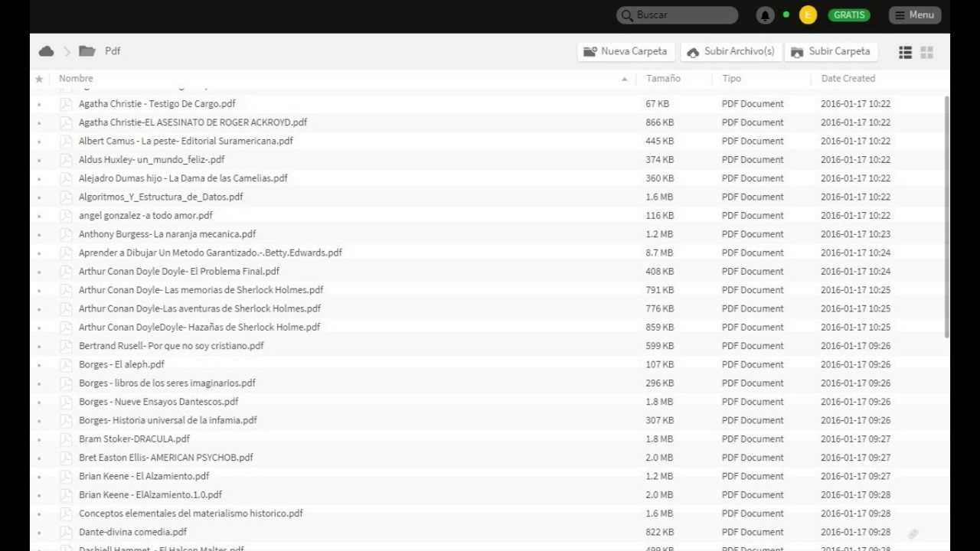980x551 pixels.
Task: Sort by Tamaño column
Action: tap(663, 78)
